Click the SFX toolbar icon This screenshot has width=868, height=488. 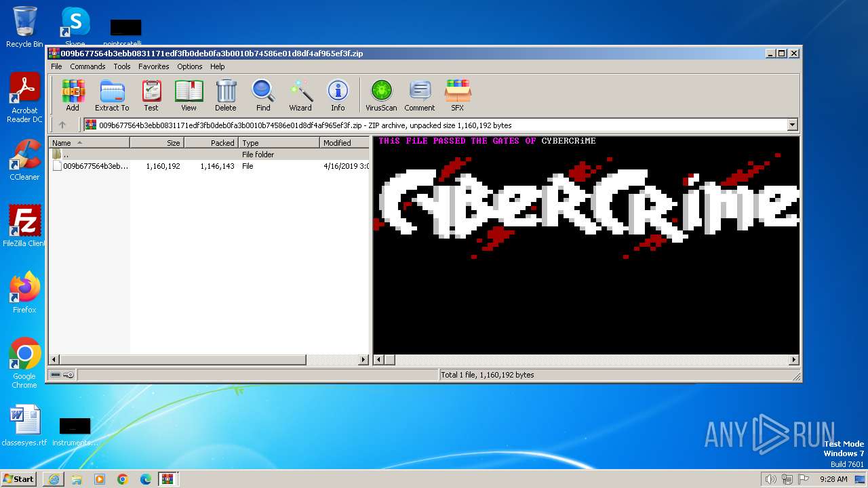click(458, 96)
